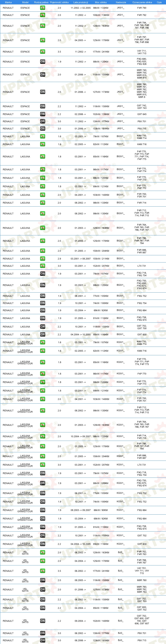The width and height of the screenshot is (166, 644).
Task: Click the petrol icon in the Grandtour 10.2004 -> 09.2007 row
Action: pyautogui.click(x=43, y=436)
